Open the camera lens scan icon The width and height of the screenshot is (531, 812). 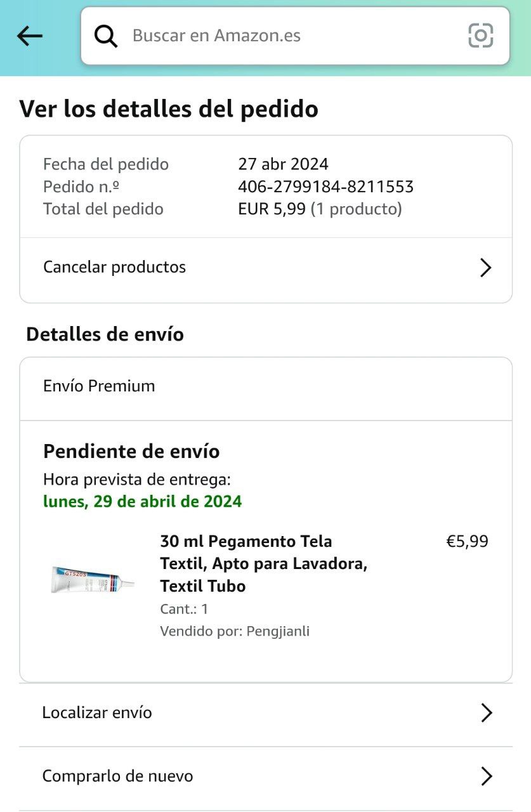tap(480, 36)
